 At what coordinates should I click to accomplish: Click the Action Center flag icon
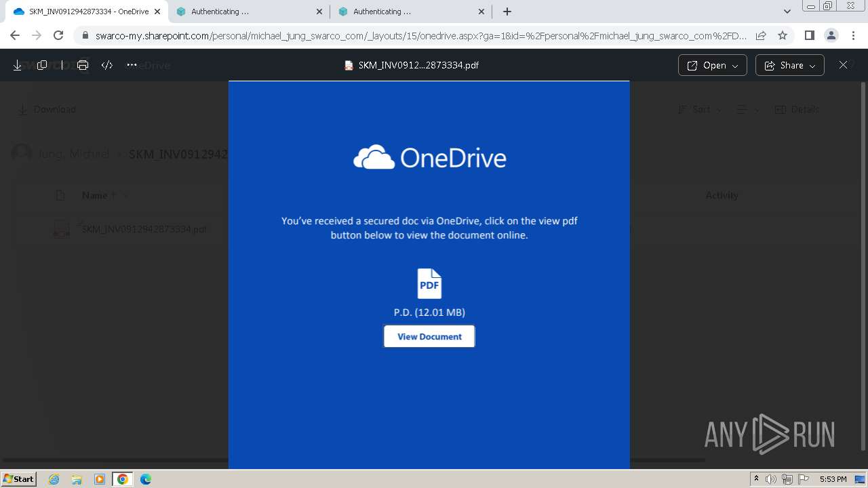[x=802, y=479]
